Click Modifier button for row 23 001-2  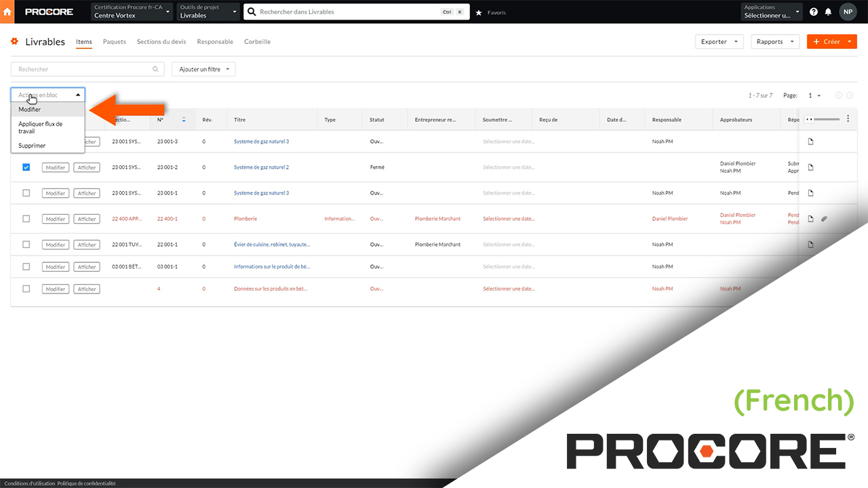pos(56,167)
